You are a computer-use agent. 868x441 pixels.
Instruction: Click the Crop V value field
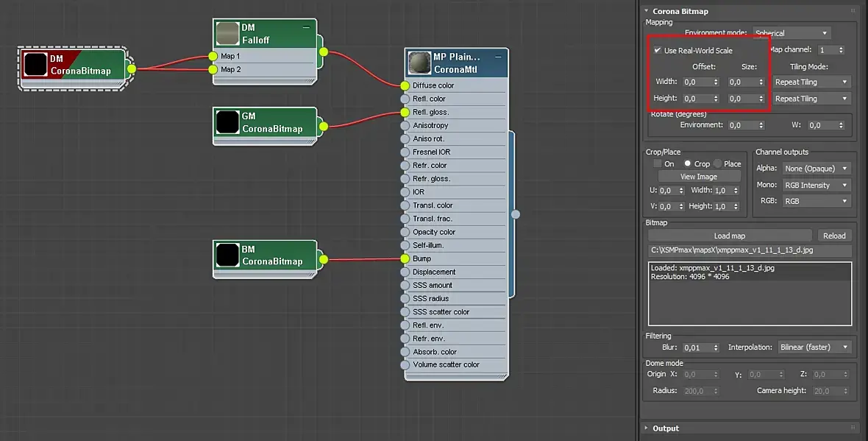(x=668, y=206)
